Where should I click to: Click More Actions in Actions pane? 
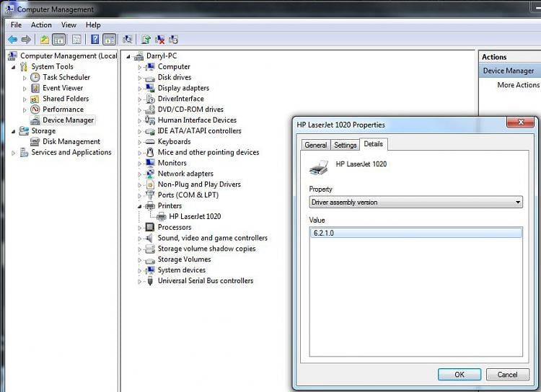click(x=518, y=85)
